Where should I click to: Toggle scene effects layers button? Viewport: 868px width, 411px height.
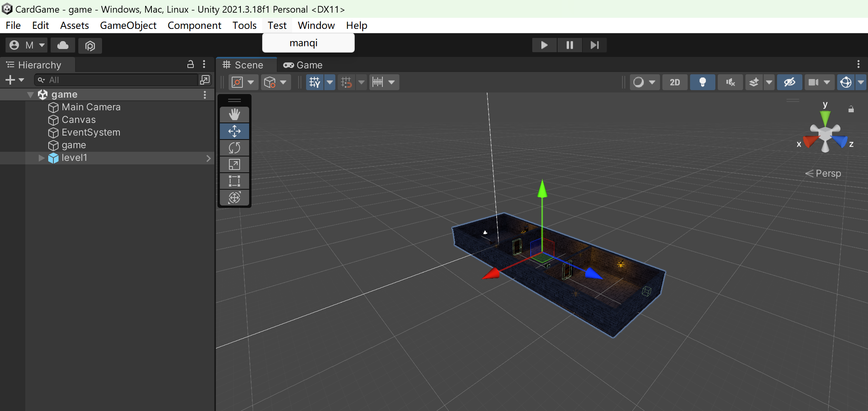point(754,82)
